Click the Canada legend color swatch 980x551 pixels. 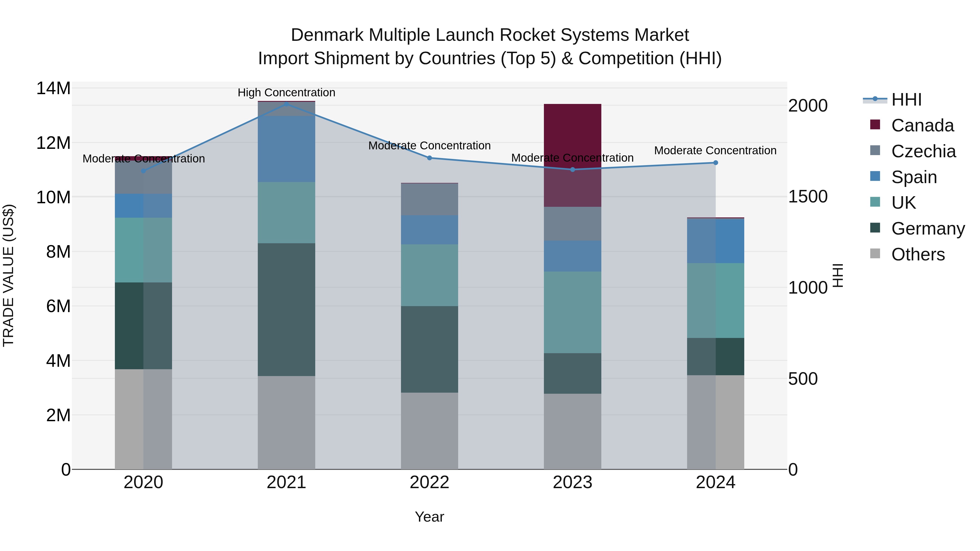(875, 125)
